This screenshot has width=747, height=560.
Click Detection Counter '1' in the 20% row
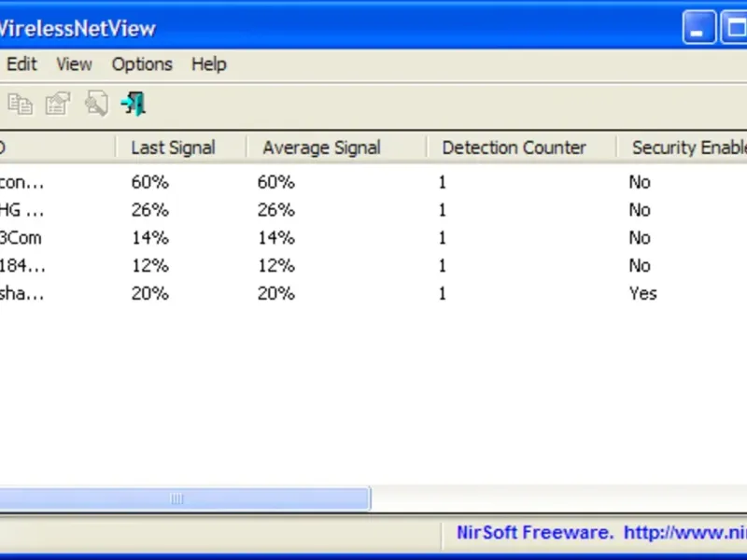pyautogui.click(x=442, y=293)
